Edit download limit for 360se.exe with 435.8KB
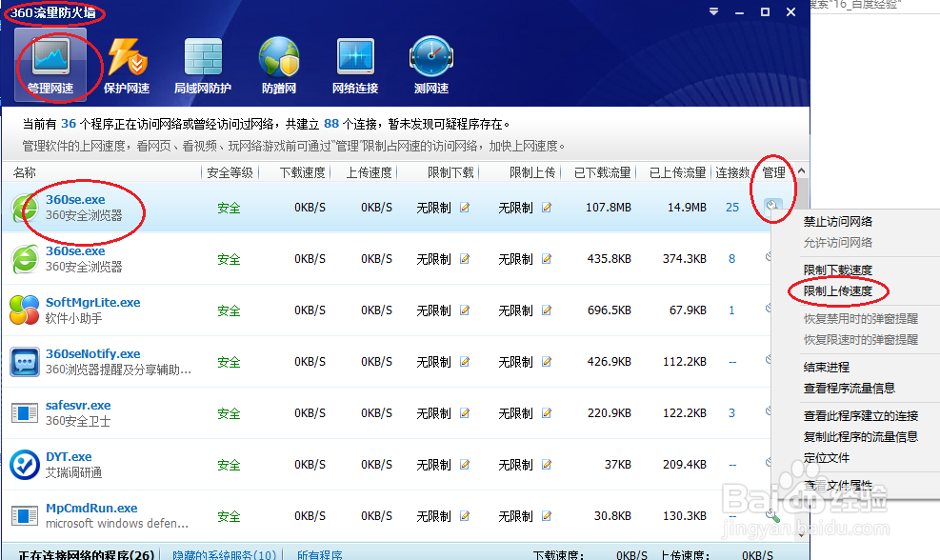940x560 pixels. click(x=465, y=259)
